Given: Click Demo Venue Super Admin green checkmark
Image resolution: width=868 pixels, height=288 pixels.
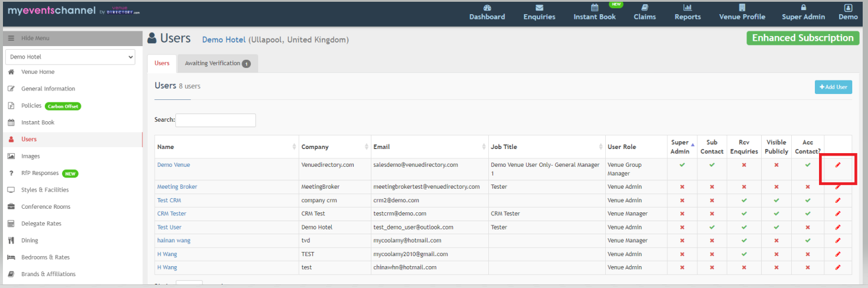Looking at the screenshot, I should (682, 165).
